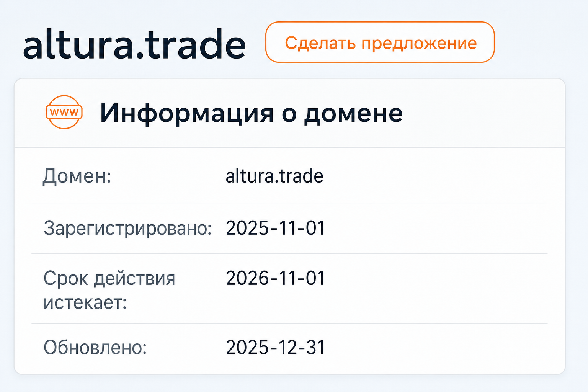Click the registration date 2025-11-01
This screenshot has width=588, height=392.
[x=275, y=228]
